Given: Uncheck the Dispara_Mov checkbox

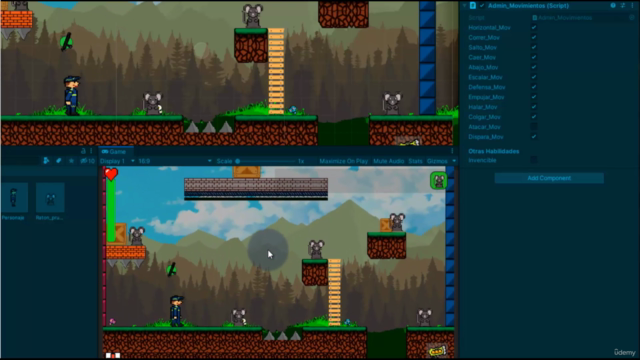Looking at the screenshot, I should (534, 137).
